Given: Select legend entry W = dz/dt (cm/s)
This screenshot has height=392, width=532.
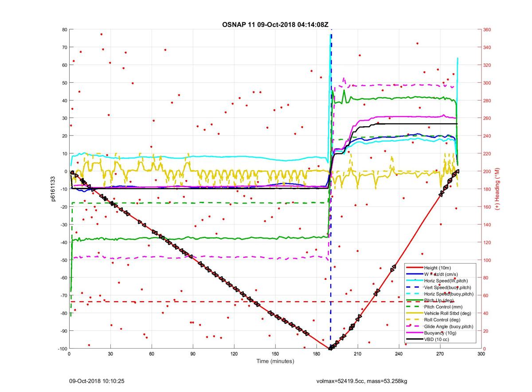Looking at the screenshot, I should point(445,274).
